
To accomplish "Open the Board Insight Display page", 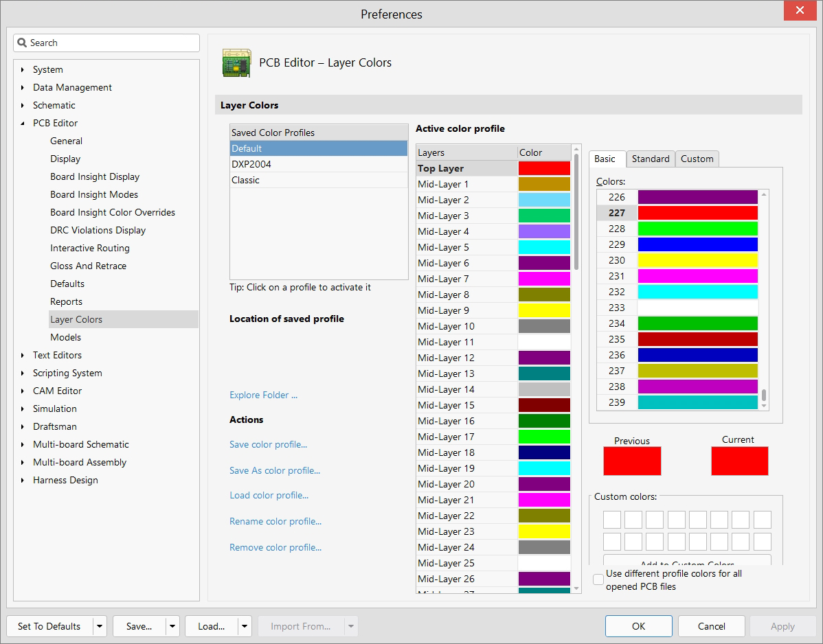I will (95, 176).
